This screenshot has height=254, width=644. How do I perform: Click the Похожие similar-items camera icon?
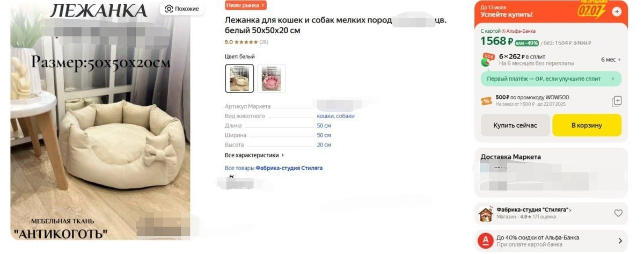coord(169,9)
